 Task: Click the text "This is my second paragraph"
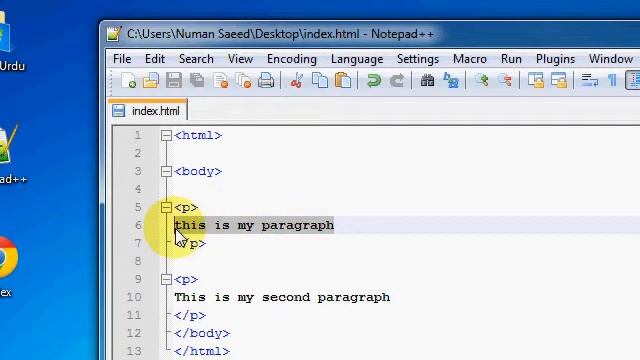[282, 298]
